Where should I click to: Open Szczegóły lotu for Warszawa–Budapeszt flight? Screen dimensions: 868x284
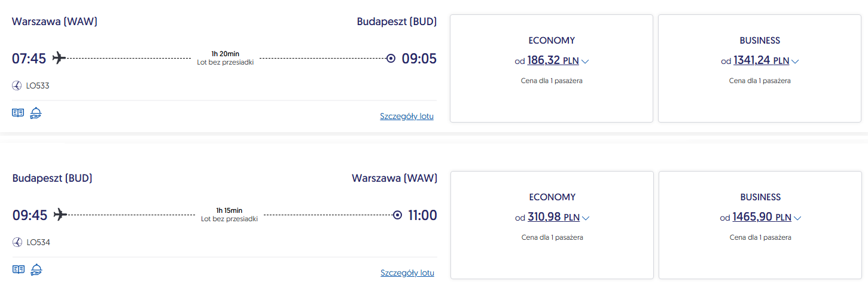407,116
